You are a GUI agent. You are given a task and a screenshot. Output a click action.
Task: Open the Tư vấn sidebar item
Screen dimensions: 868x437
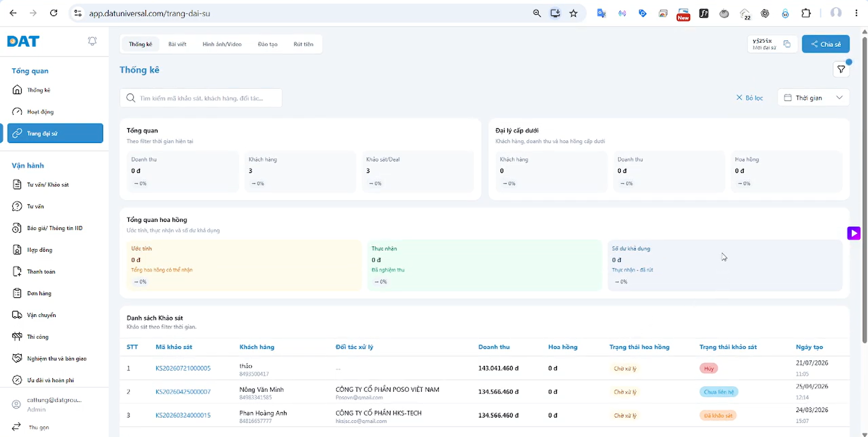[x=55, y=206]
